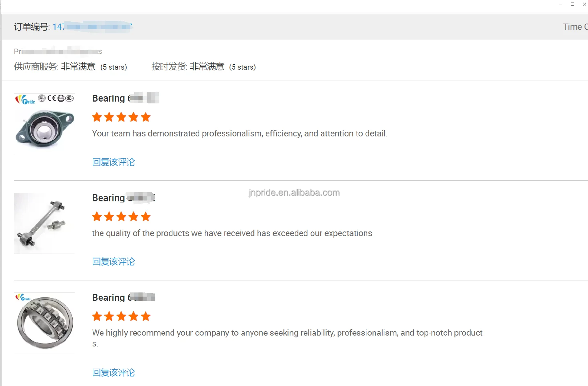Minimize the window
Viewport: 588px width, 386px height.
561,4
